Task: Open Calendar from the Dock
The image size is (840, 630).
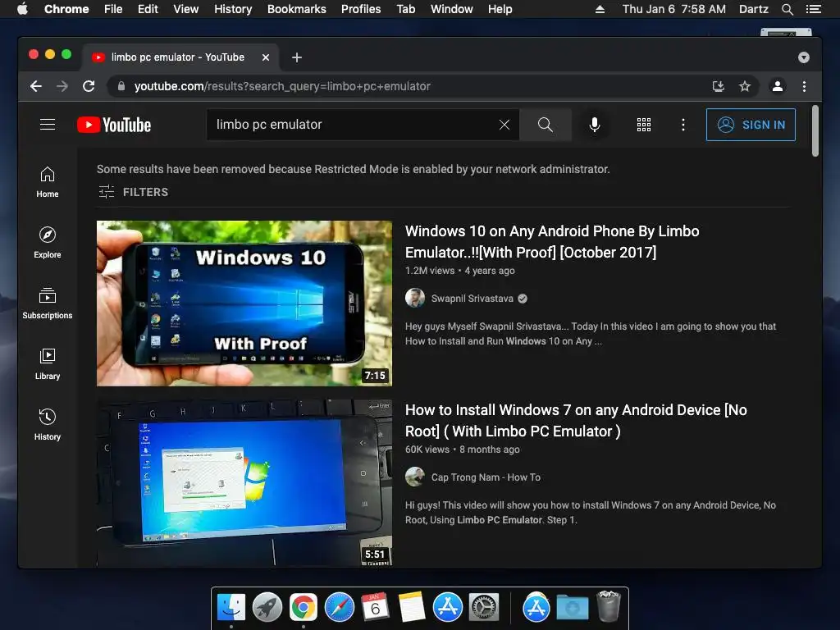Action: (x=375, y=608)
